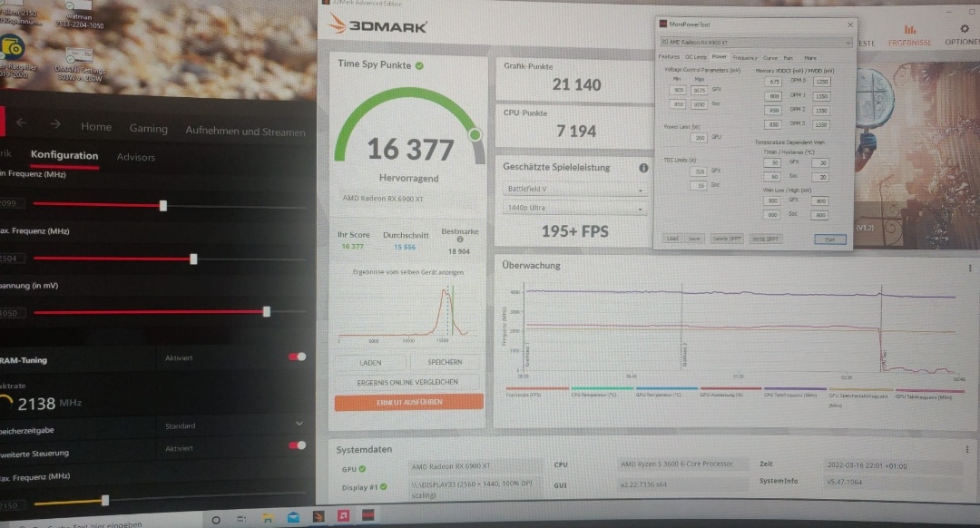Toggle the Erweiterte Steuerung switch
This screenshot has height=528, width=980.
298,445
